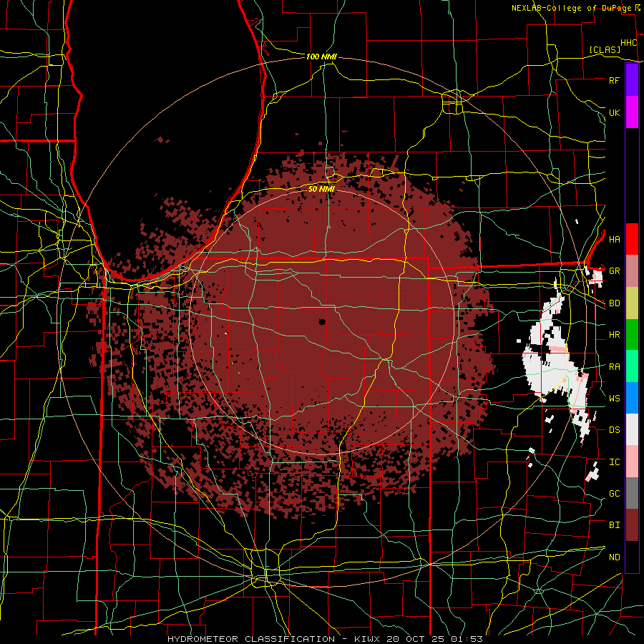The width and height of the screenshot is (644, 644).
Task: Click the RF legend label
Action: click(x=614, y=80)
